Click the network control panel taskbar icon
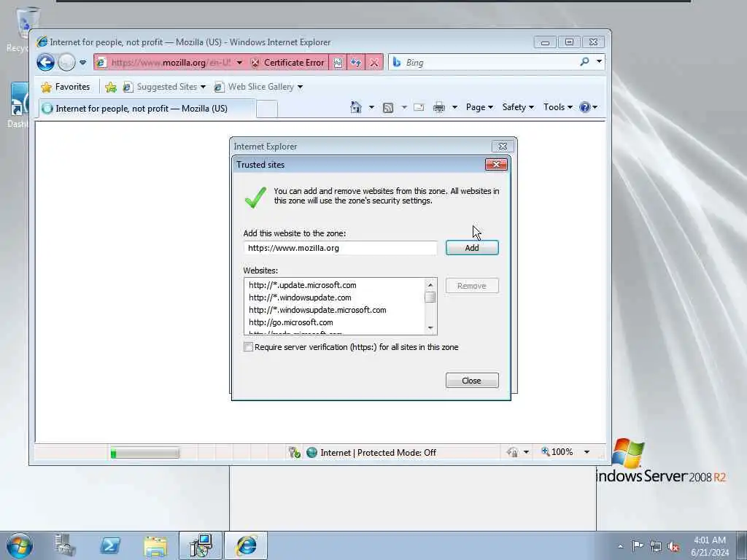Screen dimensions: 747x560 (201, 545)
